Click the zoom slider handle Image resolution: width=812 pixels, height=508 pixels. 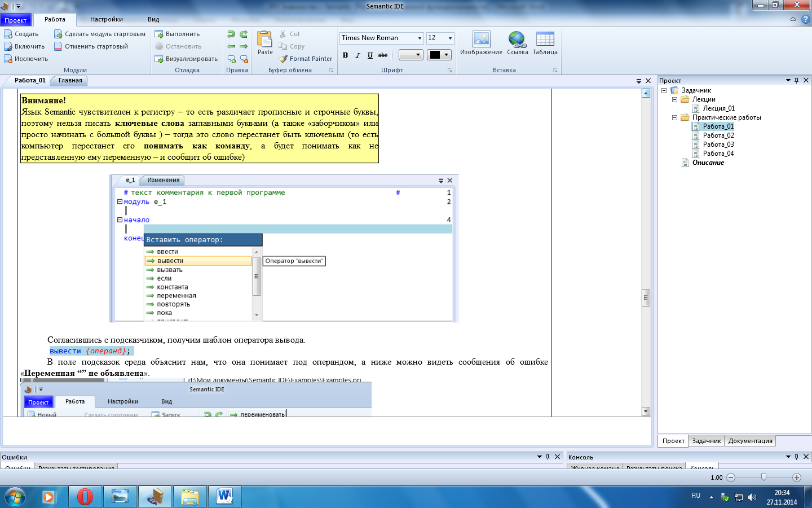click(x=764, y=478)
